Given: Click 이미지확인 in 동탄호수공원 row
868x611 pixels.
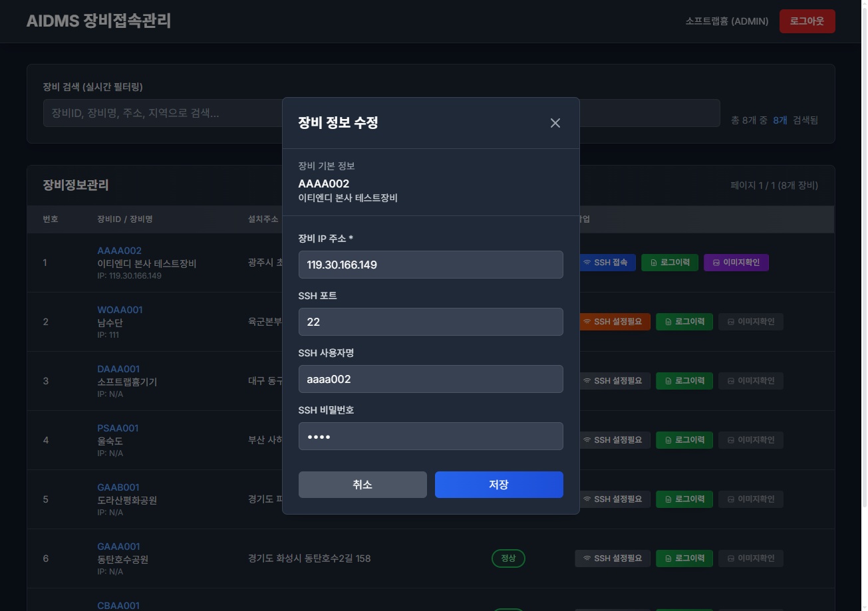Looking at the screenshot, I should pyautogui.click(x=751, y=558).
